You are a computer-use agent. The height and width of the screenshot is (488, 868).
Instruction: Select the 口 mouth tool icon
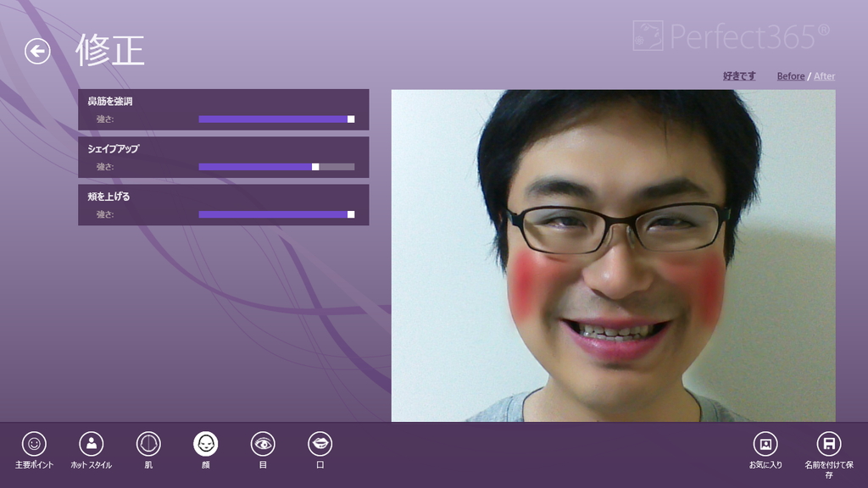tap(320, 444)
